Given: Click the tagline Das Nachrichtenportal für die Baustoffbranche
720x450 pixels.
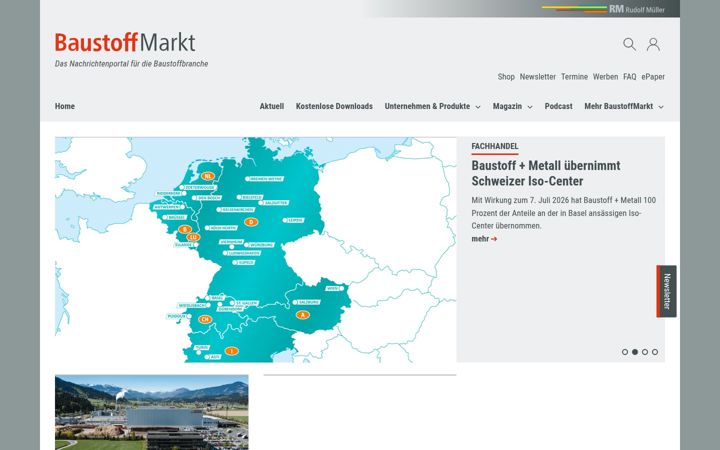Looking at the screenshot, I should click(131, 64).
